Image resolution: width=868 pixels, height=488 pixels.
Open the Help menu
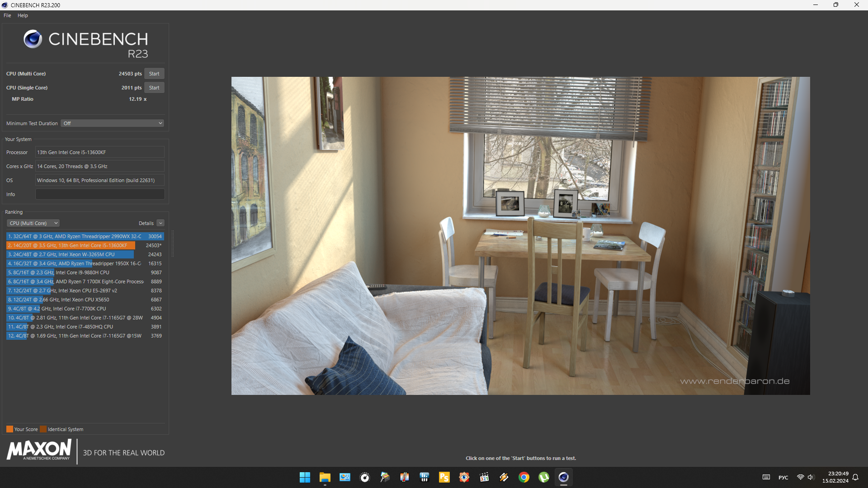pyautogui.click(x=23, y=15)
